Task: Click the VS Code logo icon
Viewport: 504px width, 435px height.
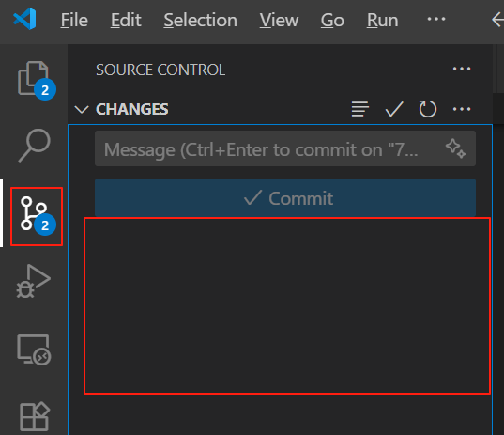Action: click(x=24, y=20)
